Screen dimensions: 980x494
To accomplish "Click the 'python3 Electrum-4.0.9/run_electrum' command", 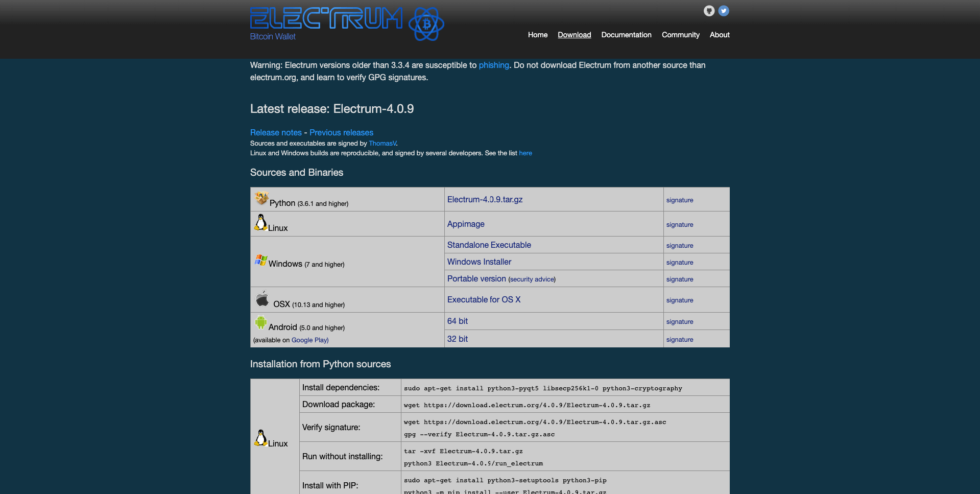I will pyautogui.click(x=473, y=464).
